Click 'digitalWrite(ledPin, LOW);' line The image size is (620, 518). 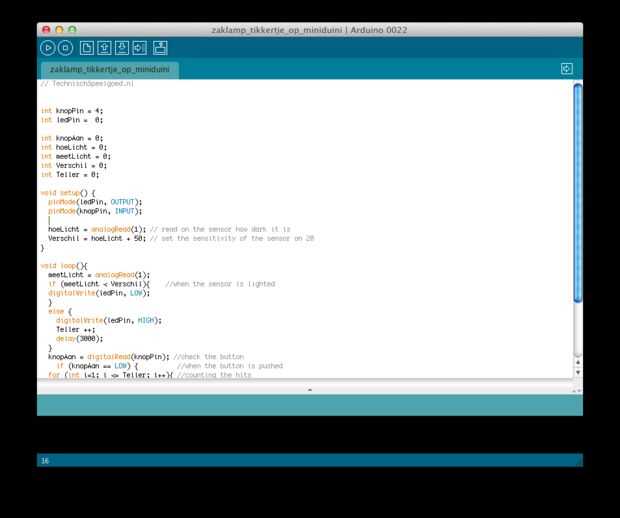tap(99, 293)
